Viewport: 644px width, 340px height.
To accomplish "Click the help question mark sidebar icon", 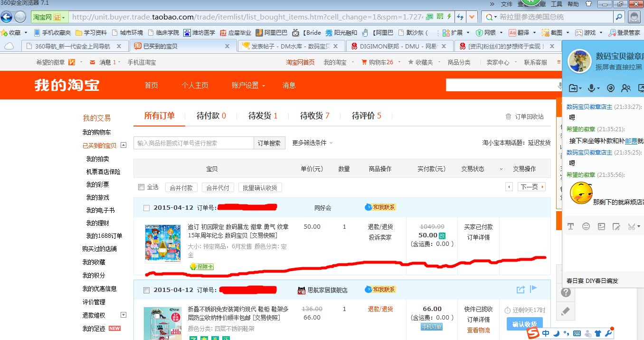I will point(566,292).
